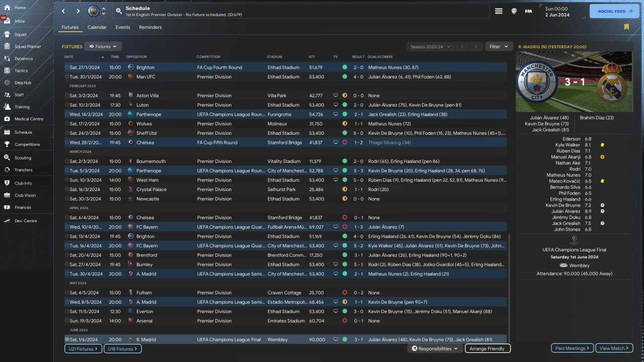The image size is (644, 362).
Task: Toggle the checkmark on the R. Madrid row
Action: 67,339
